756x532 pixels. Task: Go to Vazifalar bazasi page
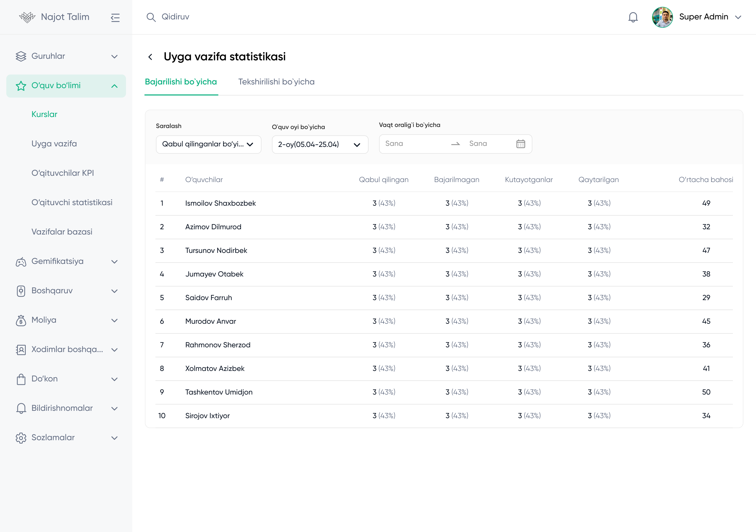point(62,232)
